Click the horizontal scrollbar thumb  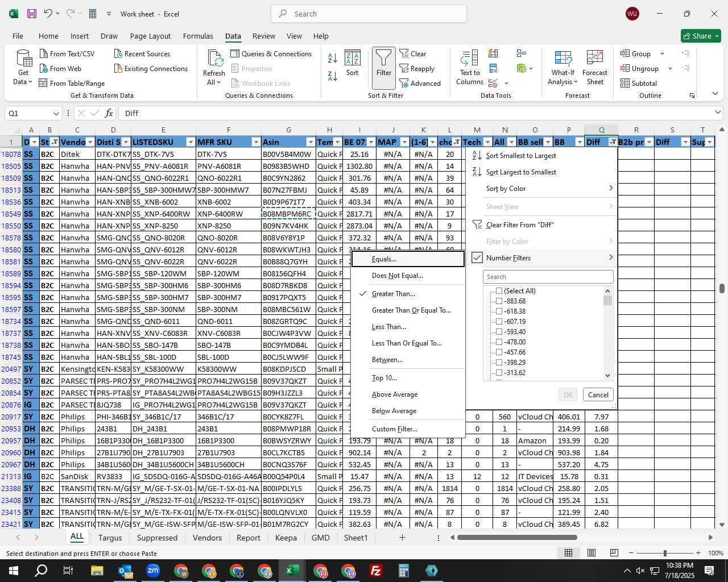click(517, 537)
